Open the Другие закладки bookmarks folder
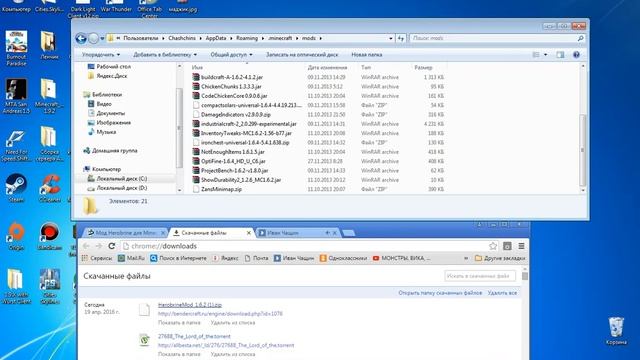The width and height of the screenshot is (640, 360). point(500,258)
